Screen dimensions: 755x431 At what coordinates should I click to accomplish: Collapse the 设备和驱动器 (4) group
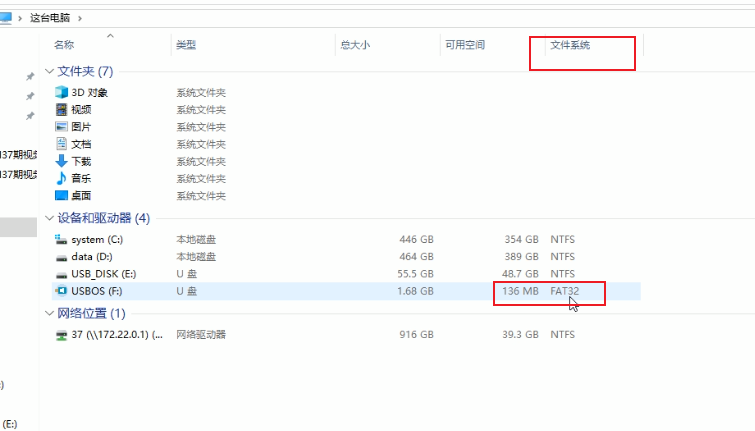coord(49,218)
